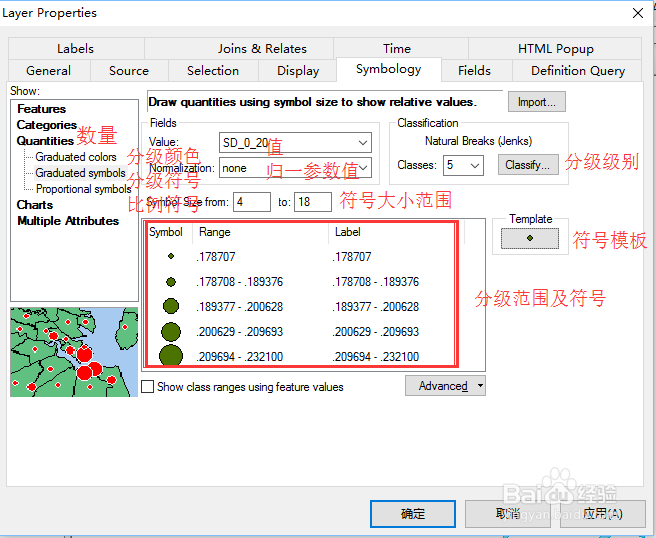Select range .200629 - .209693
Screen dimensions: 656x538
click(240, 332)
